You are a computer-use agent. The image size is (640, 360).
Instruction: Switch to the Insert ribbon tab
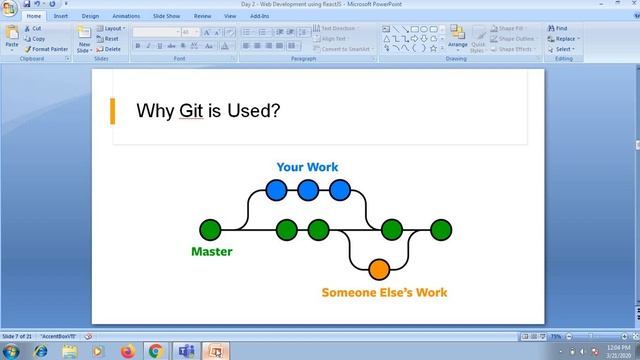tap(60, 16)
